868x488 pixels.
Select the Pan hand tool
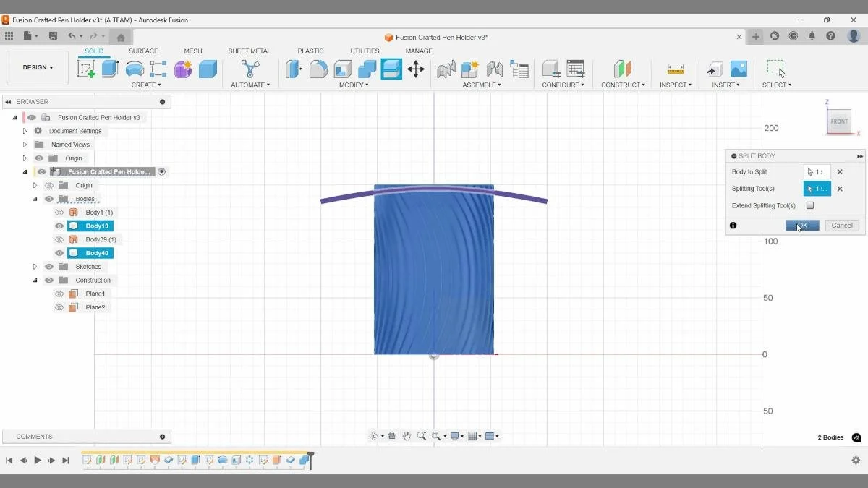click(407, 436)
